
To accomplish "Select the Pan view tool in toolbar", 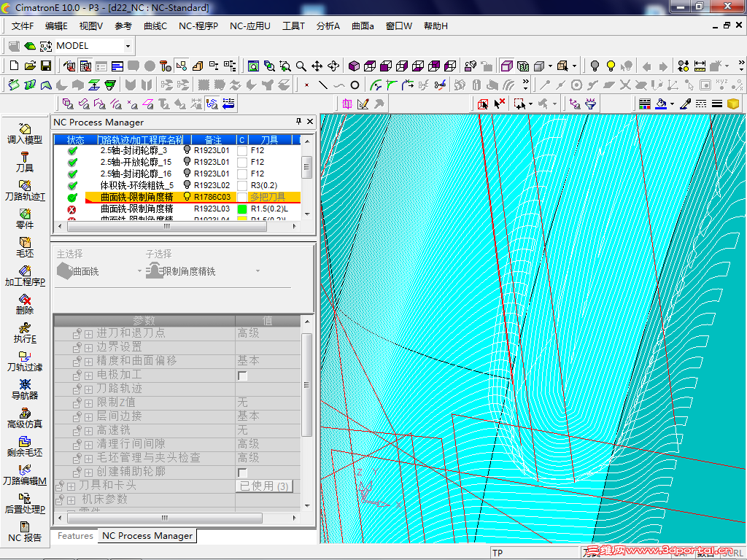I will (317, 66).
